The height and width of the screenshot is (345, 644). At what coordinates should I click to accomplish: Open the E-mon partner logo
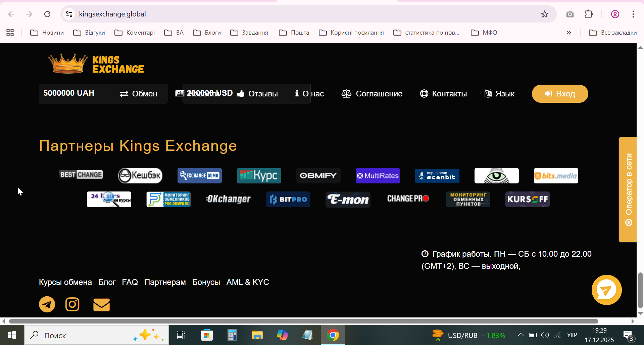point(348,199)
